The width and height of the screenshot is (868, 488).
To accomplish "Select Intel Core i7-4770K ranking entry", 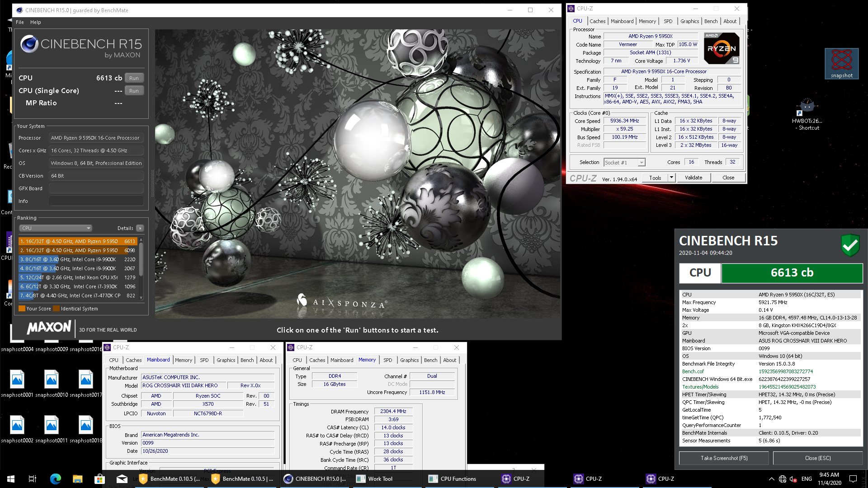I will pos(77,296).
